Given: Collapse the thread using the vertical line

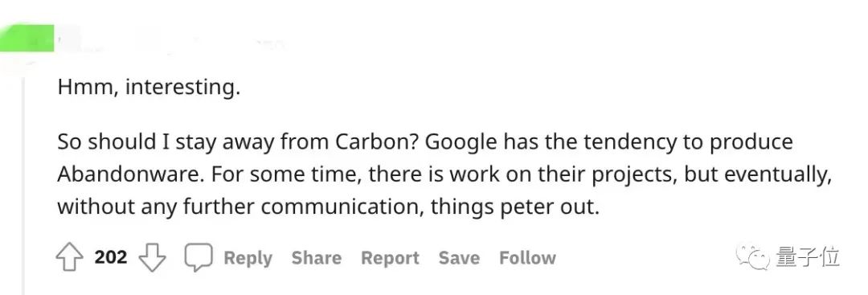Looking at the screenshot, I should tap(23, 186).
